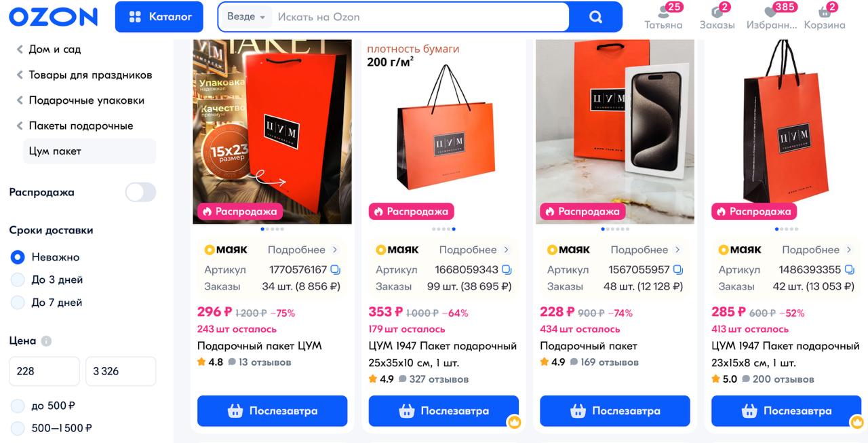The height and width of the screenshot is (443, 868).
Task: Open the Заказы orders icon
Action: pos(717,12)
